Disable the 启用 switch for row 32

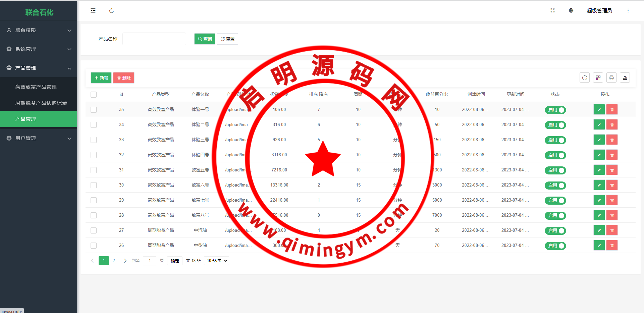pos(555,155)
